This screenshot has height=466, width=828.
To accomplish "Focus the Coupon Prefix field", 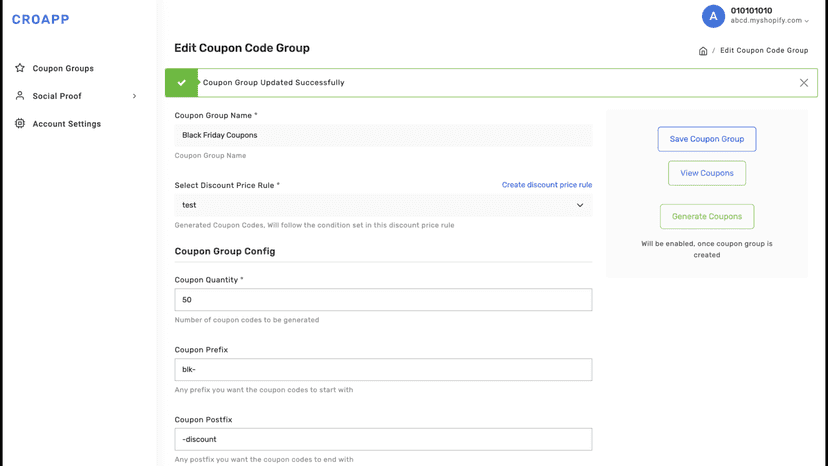I will pos(383,369).
